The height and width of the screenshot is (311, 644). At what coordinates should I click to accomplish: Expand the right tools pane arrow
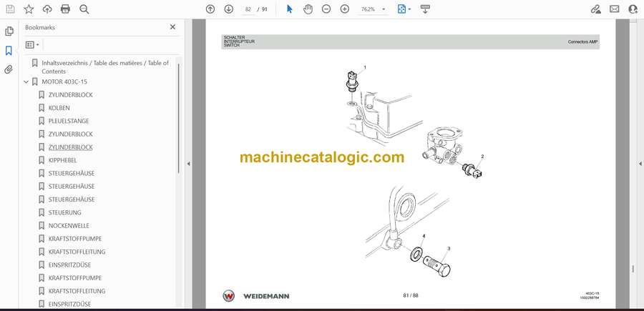click(640, 164)
